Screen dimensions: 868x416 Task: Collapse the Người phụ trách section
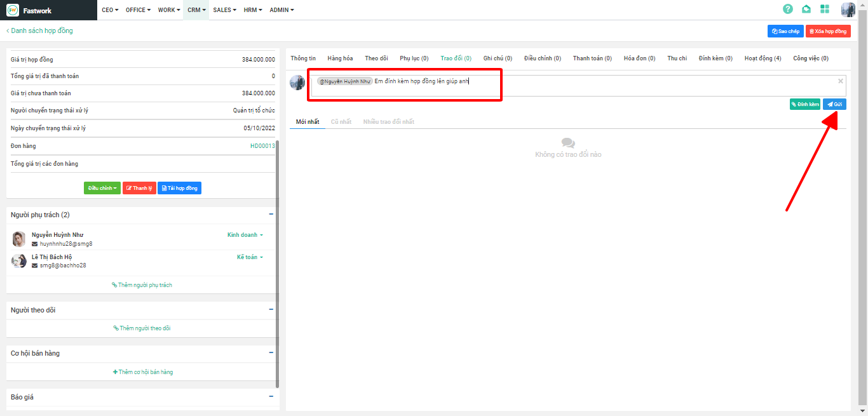(271, 215)
